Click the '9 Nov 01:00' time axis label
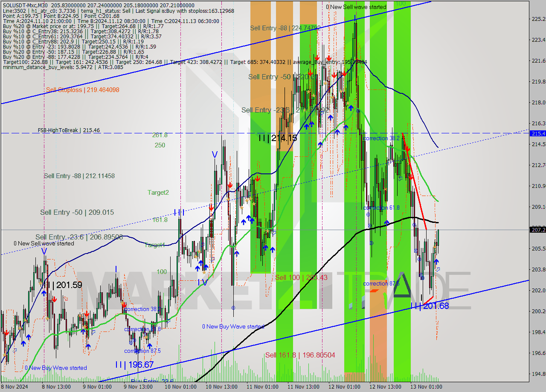 tap(97, 387)
